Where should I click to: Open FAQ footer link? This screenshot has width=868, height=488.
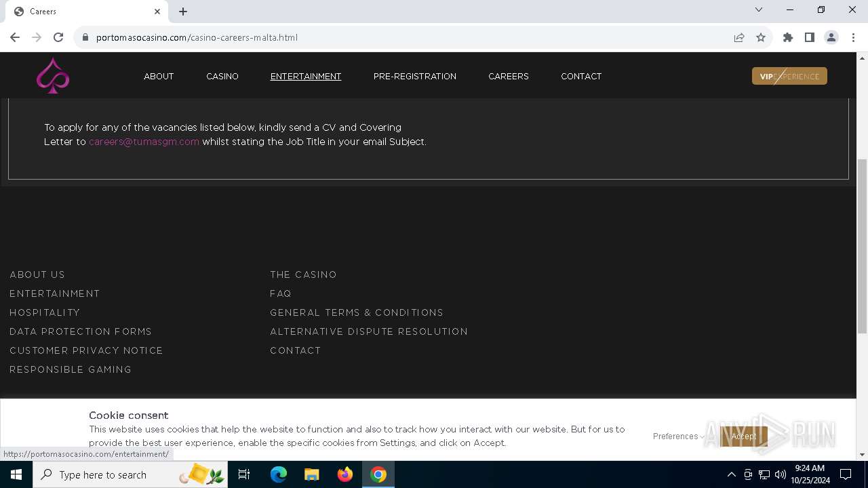281,293
